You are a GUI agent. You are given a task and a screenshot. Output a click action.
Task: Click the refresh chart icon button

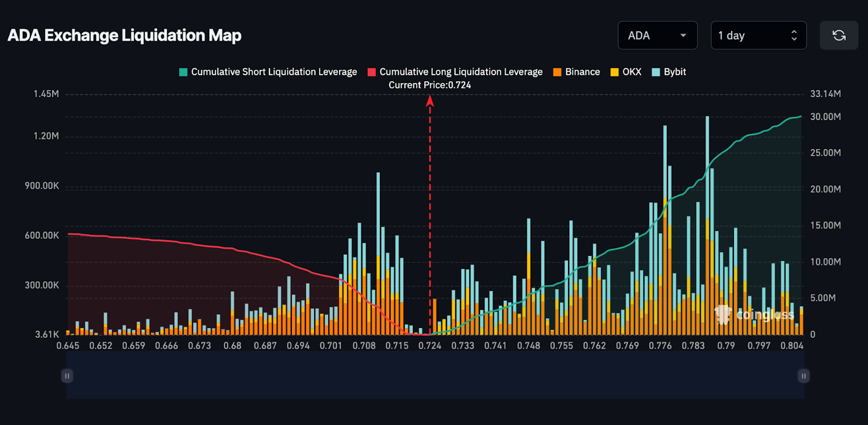click(839, 35)
